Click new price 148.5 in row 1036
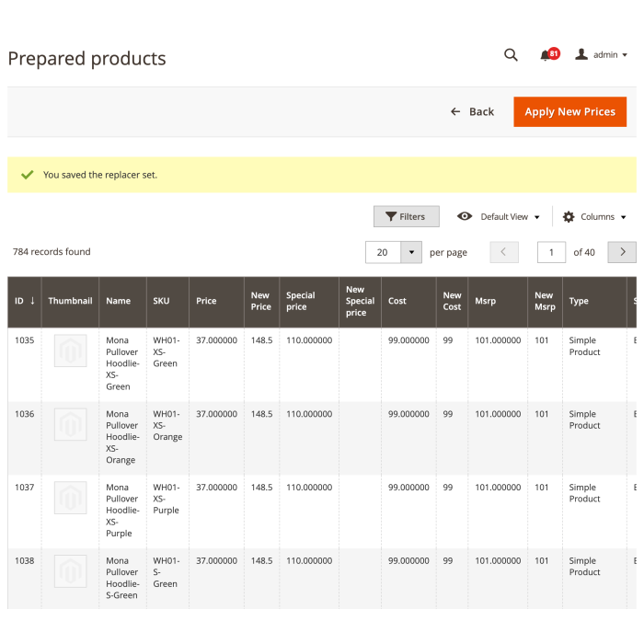This screenshot has height=644, width=644. pos(261,414)
